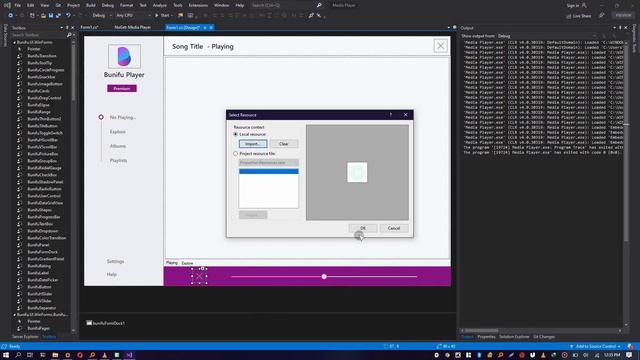Collapse the Bunifu.UI.WinForms toolbox group
Screen dimensions: 640x360
point(14,42)
